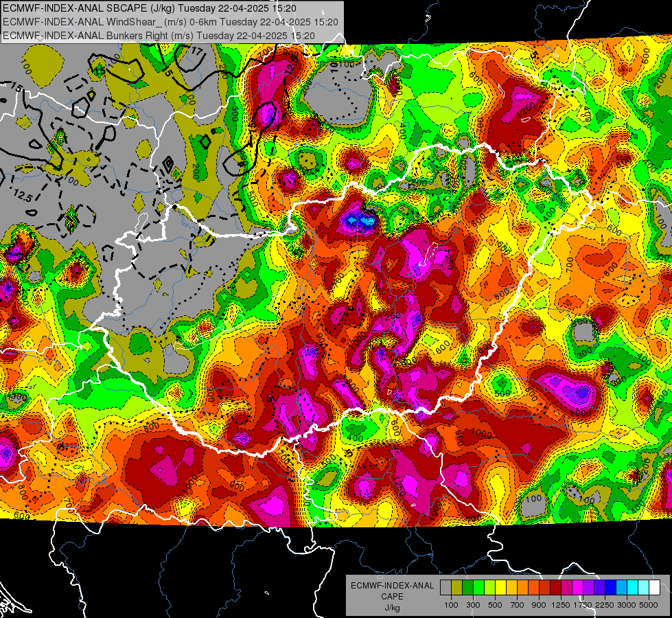The width and height of the screenshot is (672, 618).
Task: Select the gray legend color swatch
Action: [445, 588]
